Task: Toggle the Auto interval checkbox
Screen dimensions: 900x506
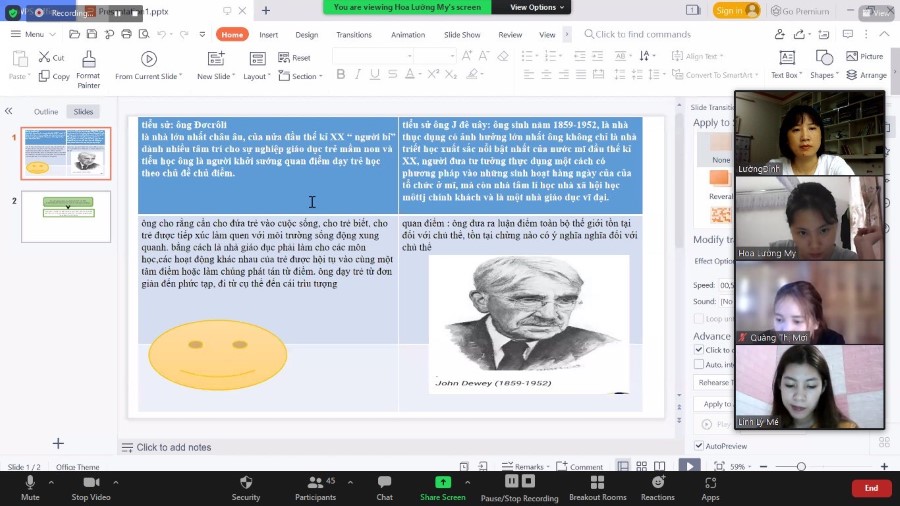Action: click(x=699, y=364)
